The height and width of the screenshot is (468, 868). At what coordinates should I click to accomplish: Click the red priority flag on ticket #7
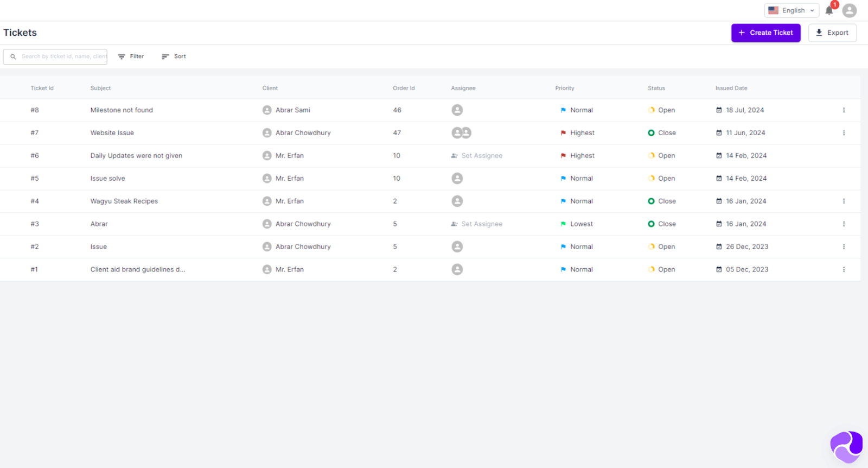563,133
